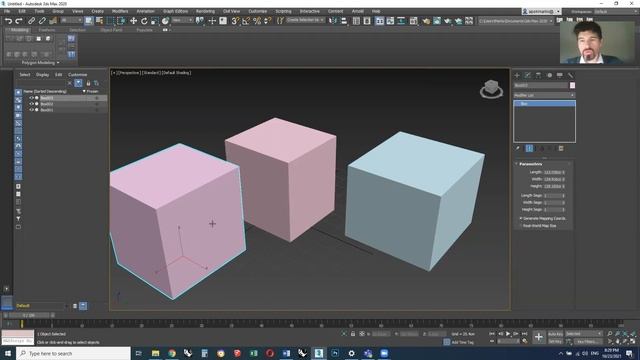Open Select by Name list icon
This screenshot has height=360, width=640.
99,21
